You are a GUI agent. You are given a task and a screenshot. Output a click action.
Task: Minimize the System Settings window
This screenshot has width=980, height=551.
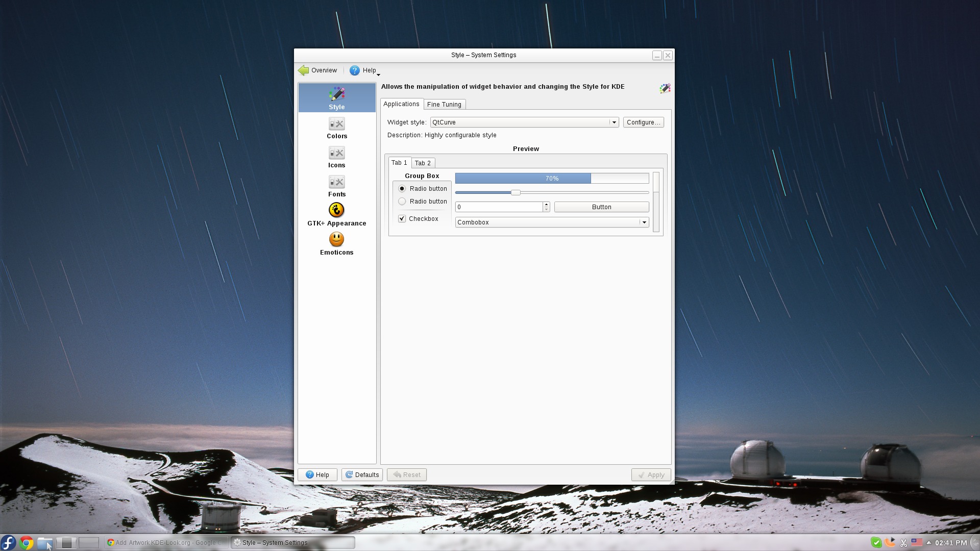pos(657,55)
